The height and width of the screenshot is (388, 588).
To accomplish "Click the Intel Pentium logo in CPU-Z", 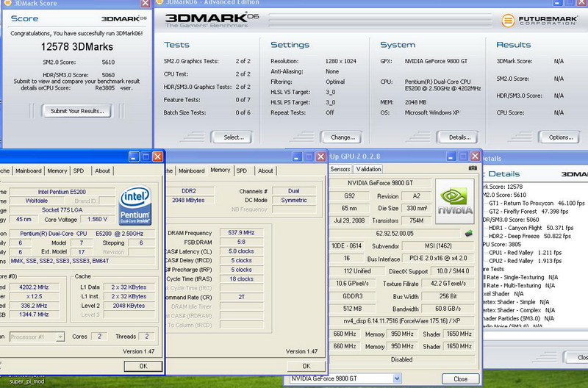I will (x=135, y=206).
